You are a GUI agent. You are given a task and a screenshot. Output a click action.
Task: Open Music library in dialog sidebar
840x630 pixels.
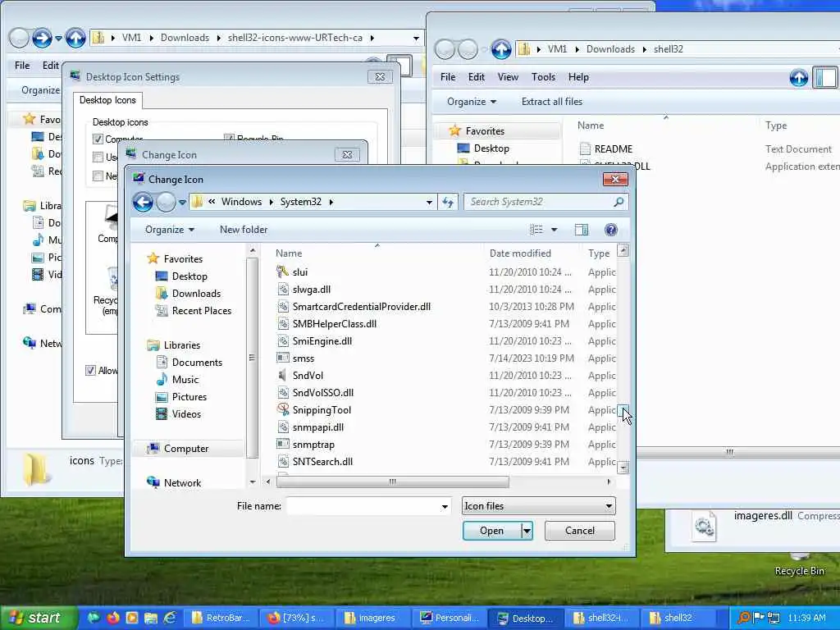click(x=185, y=380)
